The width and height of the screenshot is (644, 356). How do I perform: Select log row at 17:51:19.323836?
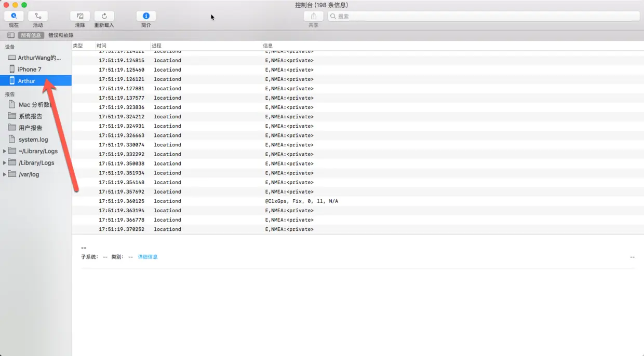click(x=358, y=107)
